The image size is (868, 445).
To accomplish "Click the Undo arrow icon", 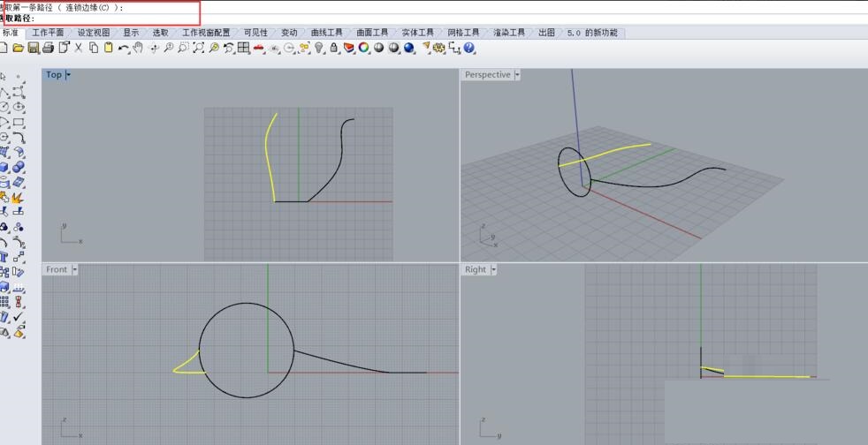I will tap(123, 48).
